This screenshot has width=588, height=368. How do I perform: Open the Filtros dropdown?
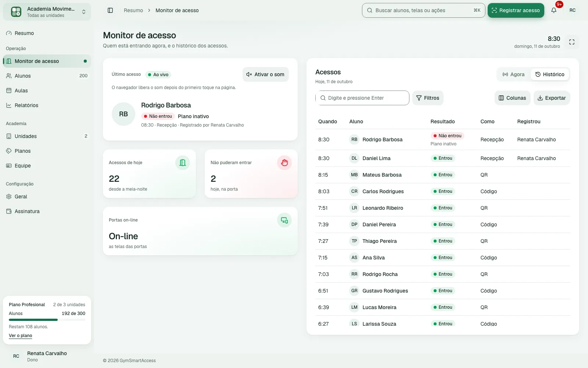coord(428,98)
